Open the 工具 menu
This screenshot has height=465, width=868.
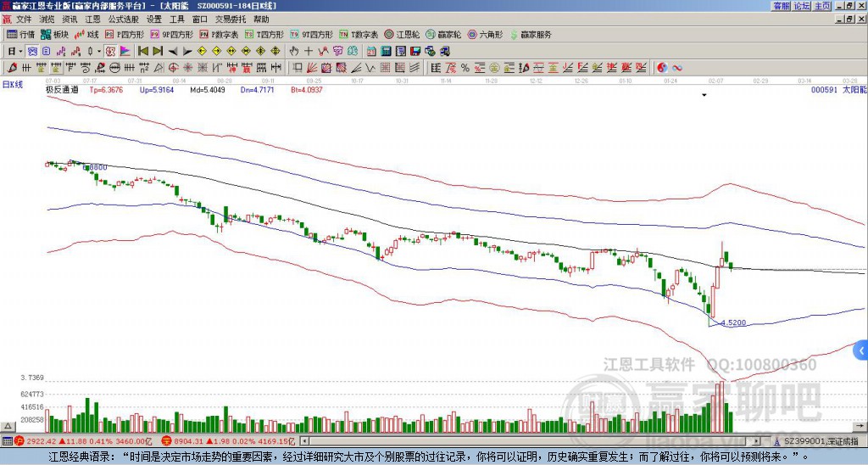click(x=177, y=20)
